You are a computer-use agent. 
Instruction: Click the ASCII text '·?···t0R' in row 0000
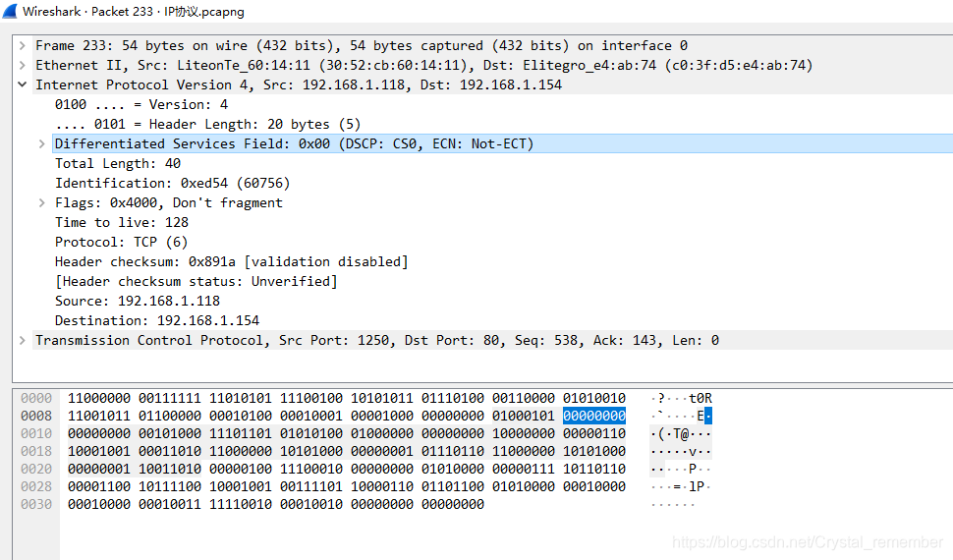(x=681, y=398)
